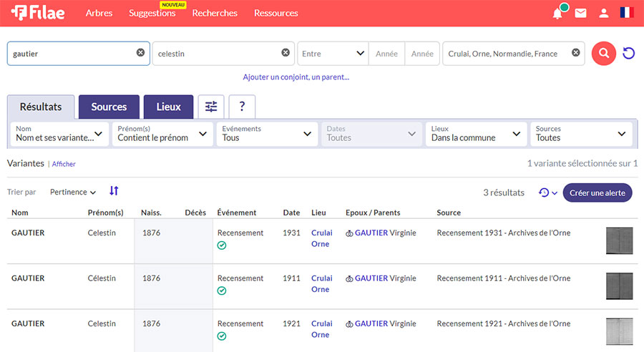The image size is (644, 352).
Task: Click the Créer une alerte button
Action: coord(597,192)
